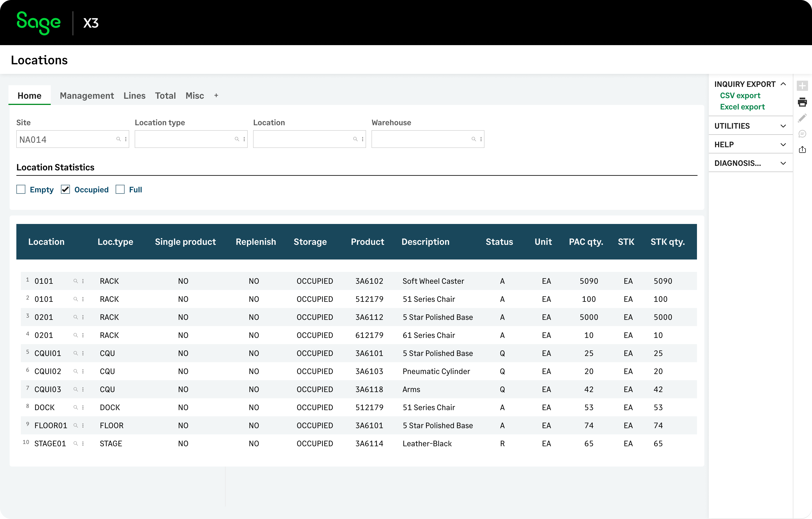Screen dimensions: 812x519
Task: Click the Arms description cell
Action: tap(411, 389)
